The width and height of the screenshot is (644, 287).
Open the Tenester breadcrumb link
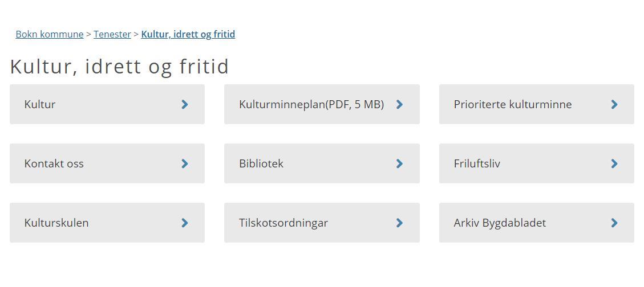click(112, 34)
